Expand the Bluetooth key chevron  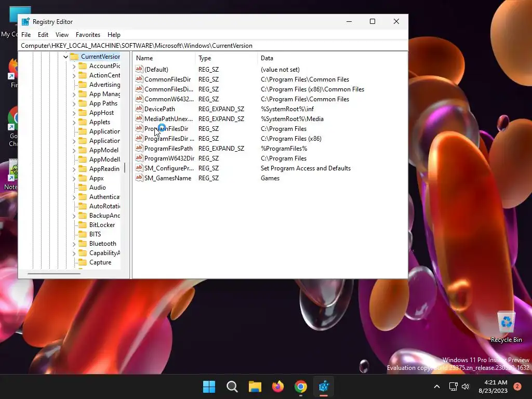[x=74, y=244]
